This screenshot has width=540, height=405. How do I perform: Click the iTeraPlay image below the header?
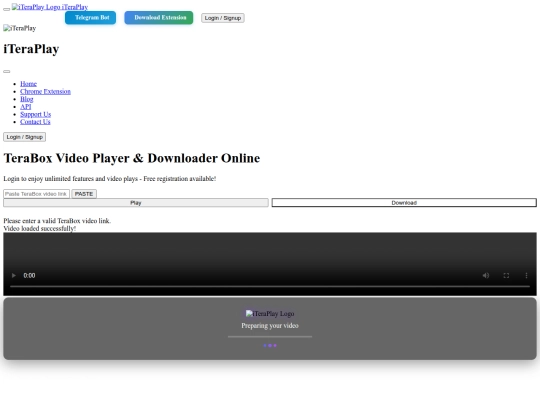(20, 28)
